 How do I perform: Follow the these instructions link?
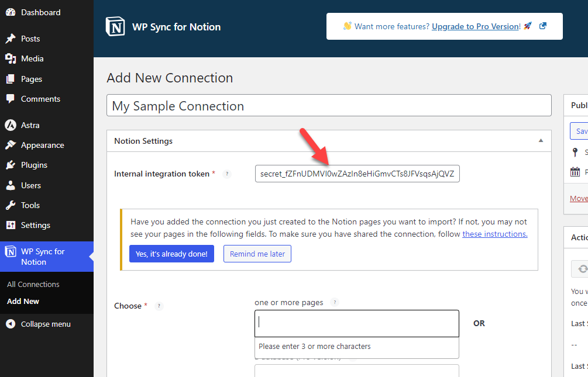495,234
